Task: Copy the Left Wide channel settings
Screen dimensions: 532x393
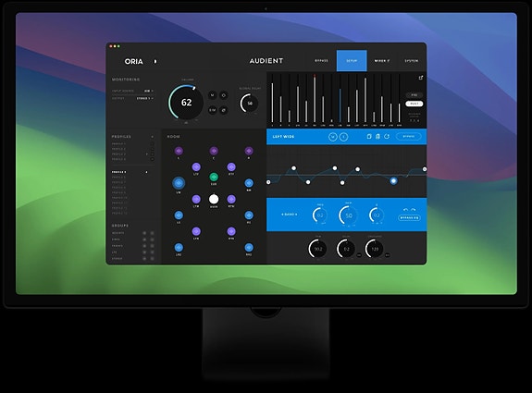Action: click(369, 136)
